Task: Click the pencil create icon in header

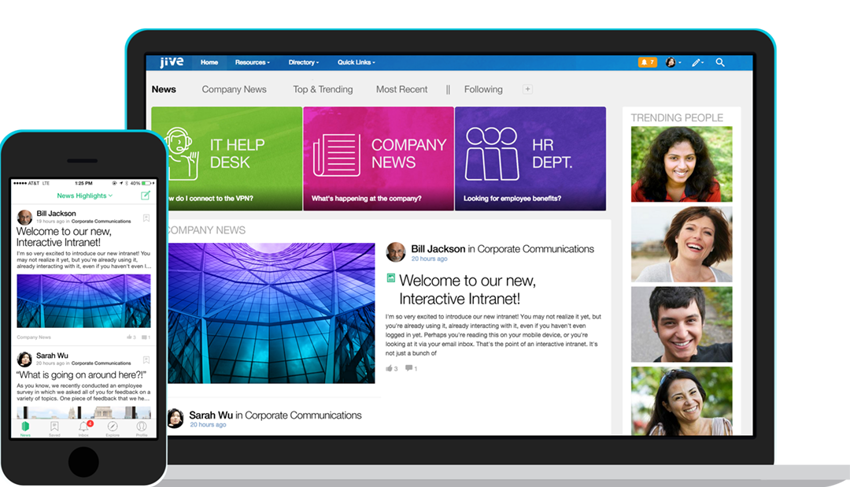Action: pyautogui.click(x=696, y=62)
